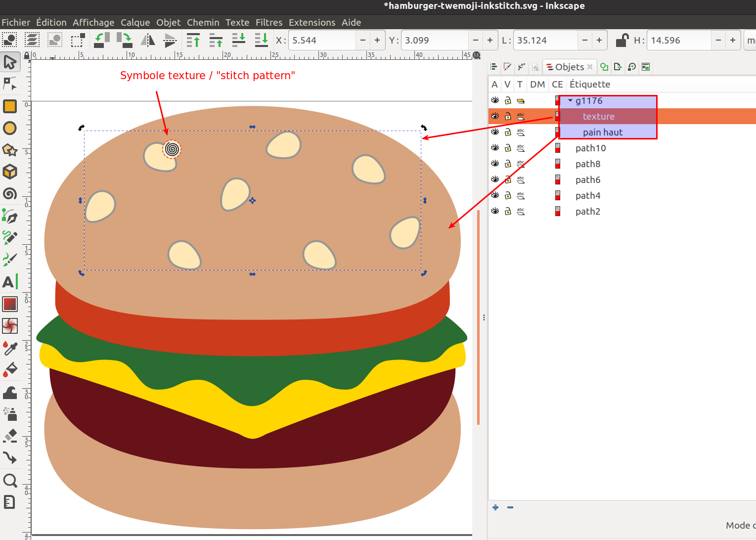Hide the texture object via eye icon
The width and height of the screenshot is (756, 540).
coord(494,116)
